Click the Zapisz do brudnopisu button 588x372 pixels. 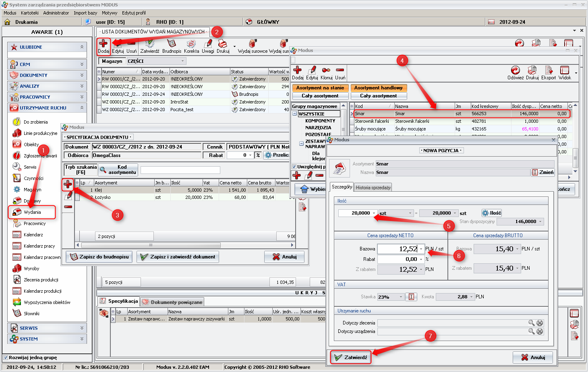coord(99,257)
